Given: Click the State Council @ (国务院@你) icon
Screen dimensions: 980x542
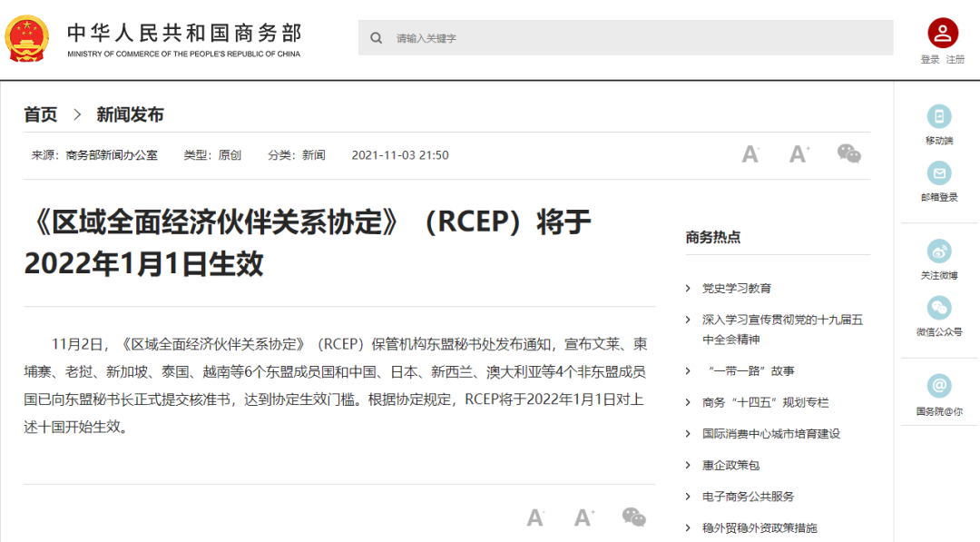Looking at the screenshot, I should [x=939, y=386].
